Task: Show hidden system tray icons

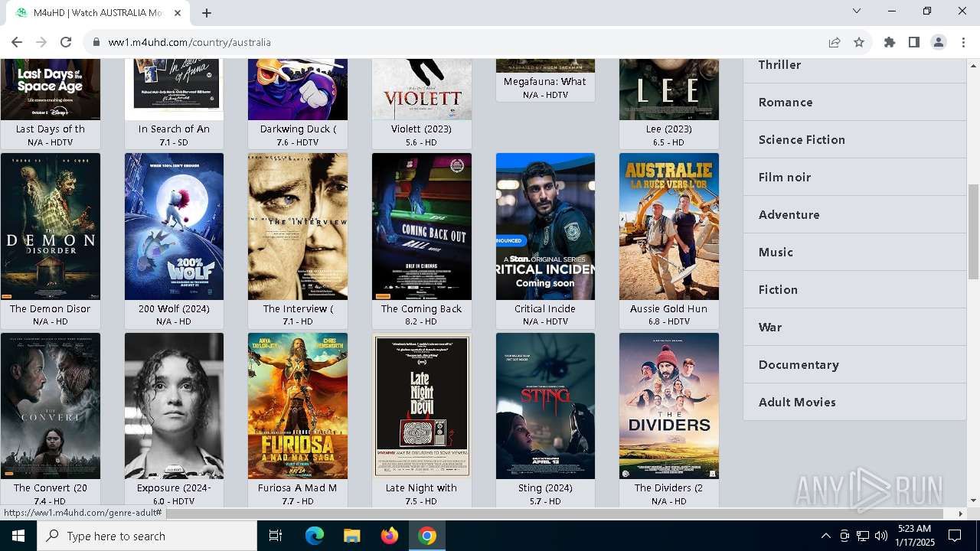Action: (x=825, y=536)
